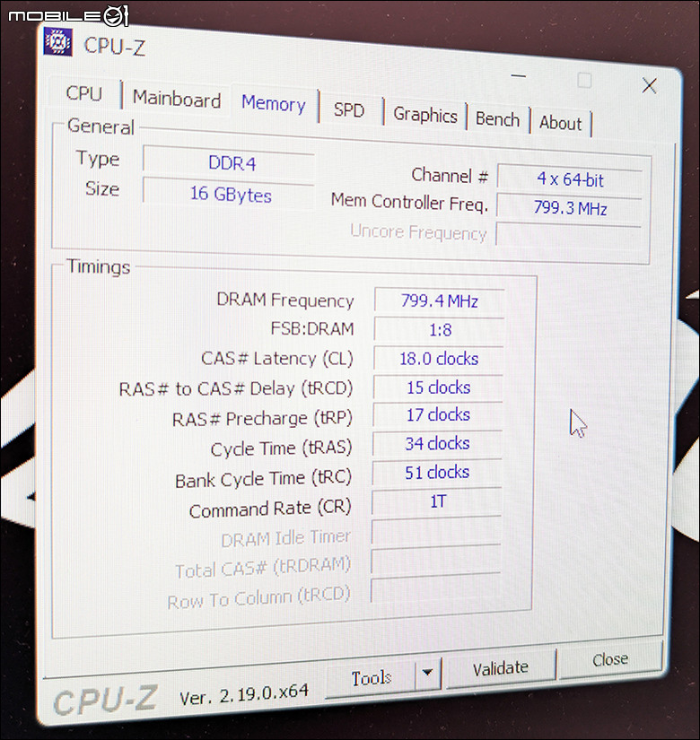
Task: Expand the Tools dropdown arrow
Action: coord(427,672)
